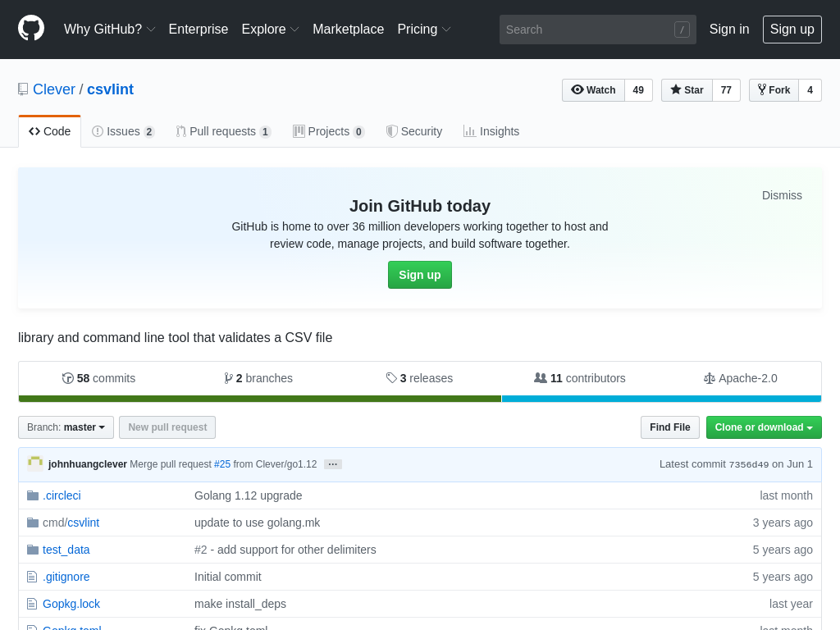Click the .gitignore file icon
The image size is (840, 630).
[32, 577]
